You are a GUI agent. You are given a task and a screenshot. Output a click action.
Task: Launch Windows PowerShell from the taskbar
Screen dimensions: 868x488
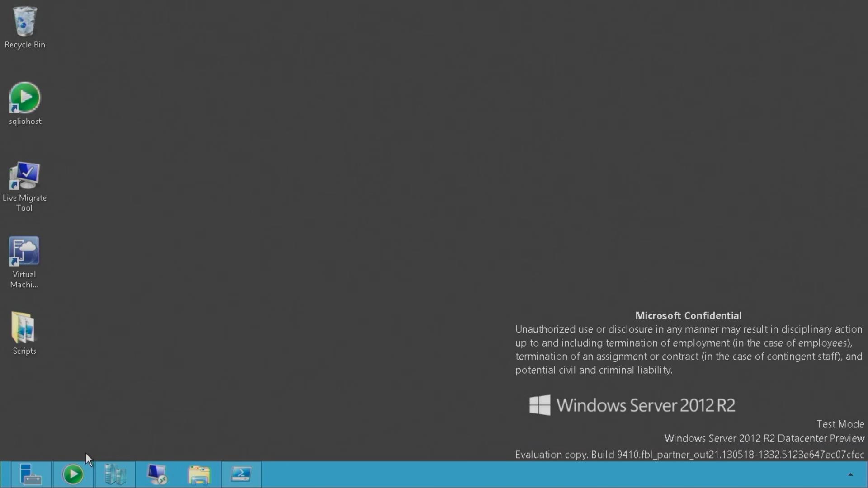241,474
